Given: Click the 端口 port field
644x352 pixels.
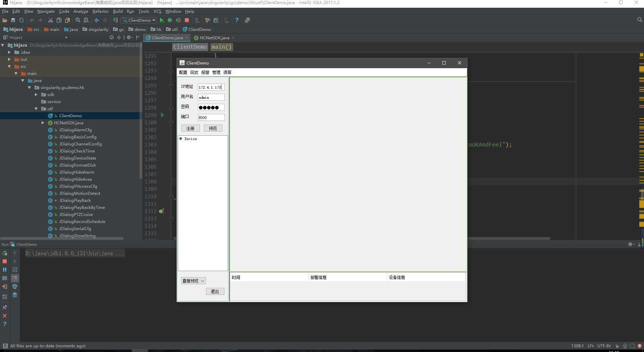Looking at the screenshot, I should pos(211,117).
